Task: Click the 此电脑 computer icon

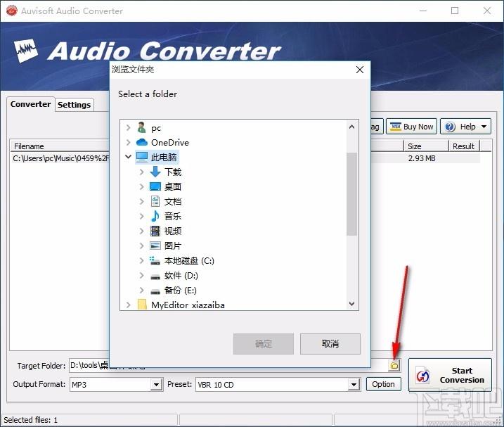Action: pos(142,157)
